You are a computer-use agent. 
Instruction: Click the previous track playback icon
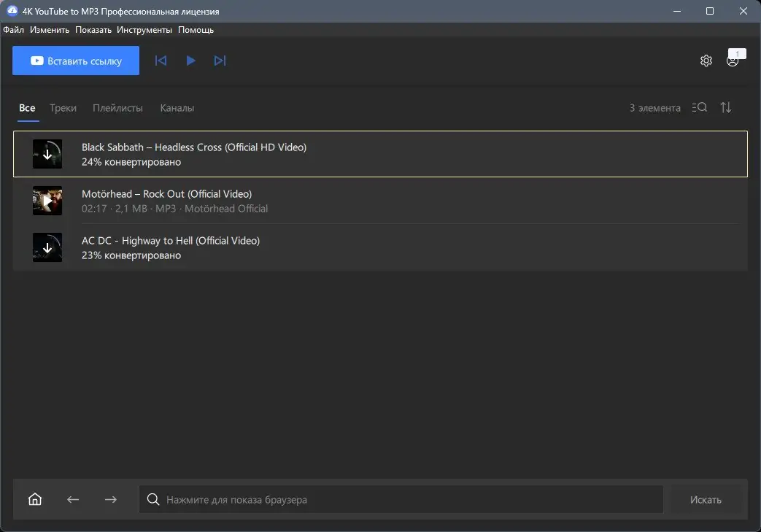161,61
